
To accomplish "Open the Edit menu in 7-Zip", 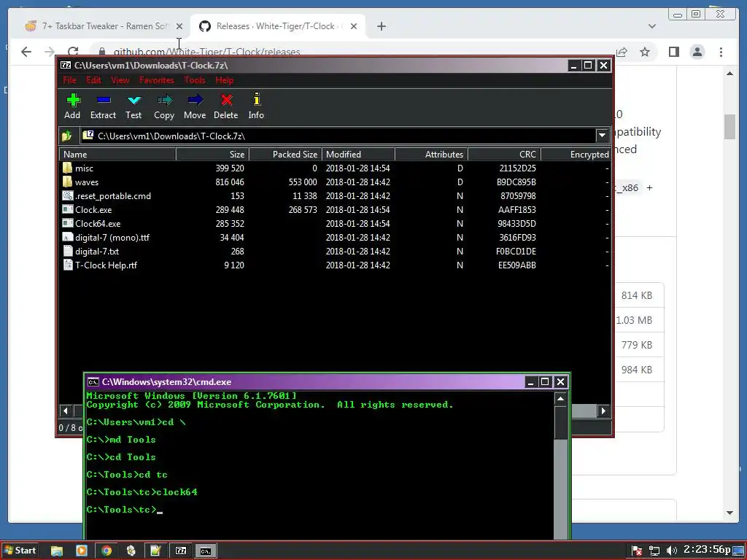I will point(93,80).
